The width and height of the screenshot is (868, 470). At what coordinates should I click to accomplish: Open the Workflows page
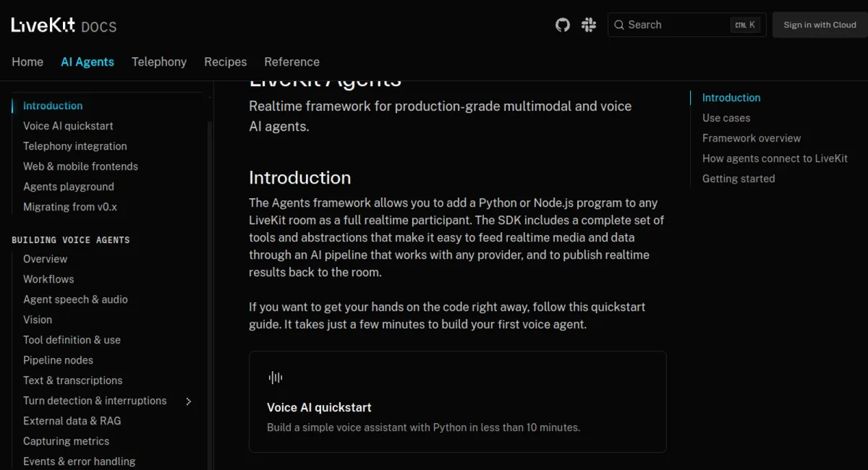click(x=48, y=279)
